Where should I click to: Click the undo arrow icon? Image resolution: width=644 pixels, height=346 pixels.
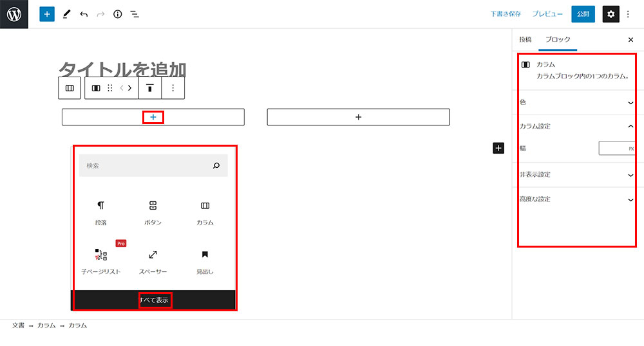point(84,14)
